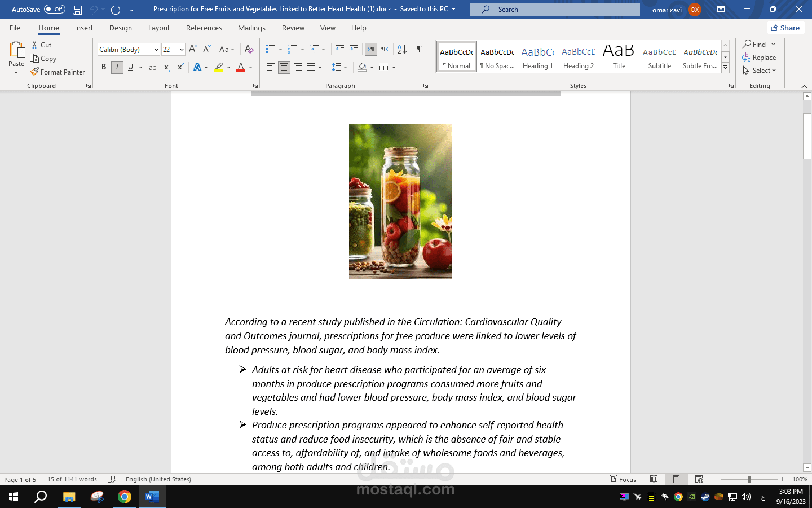Open Ribbon Display Options icon
Viewport: 812px width, 508px height.
pos(721,10)
